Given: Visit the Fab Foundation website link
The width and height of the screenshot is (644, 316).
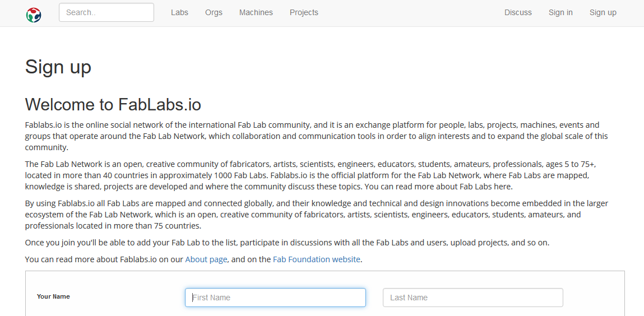Looking at the screenshot, I should click(x=316, y=259).
